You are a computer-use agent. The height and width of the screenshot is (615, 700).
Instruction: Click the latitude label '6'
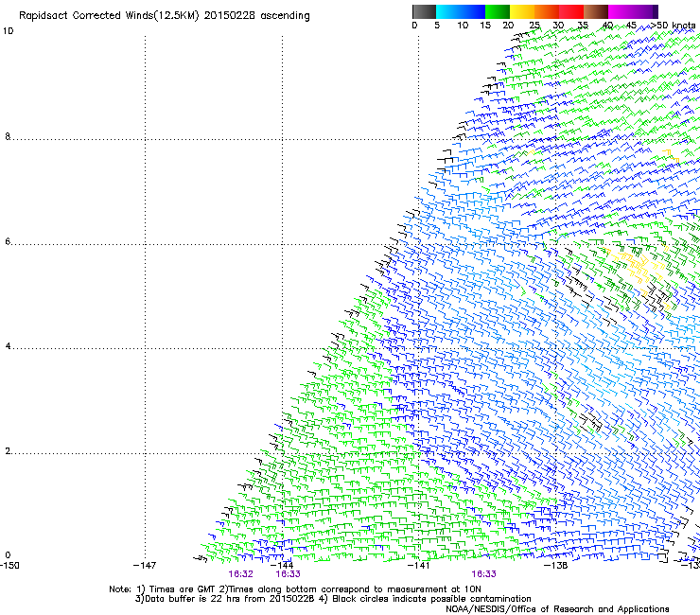tap(8, 241)
